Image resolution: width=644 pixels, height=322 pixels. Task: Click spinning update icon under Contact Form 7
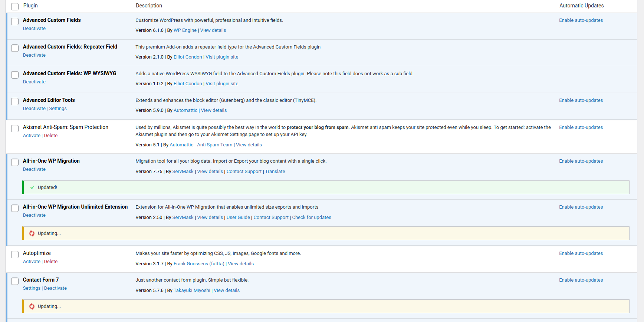[32, 306]
